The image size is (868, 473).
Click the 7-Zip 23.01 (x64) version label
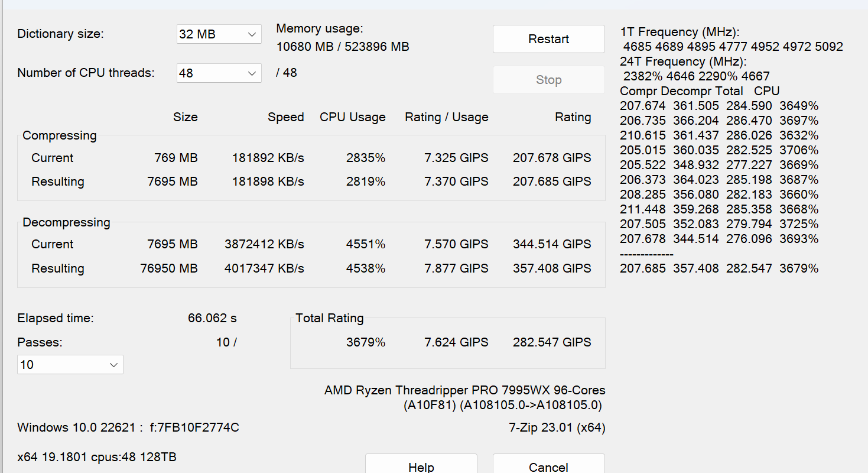[x=557, y=427]
